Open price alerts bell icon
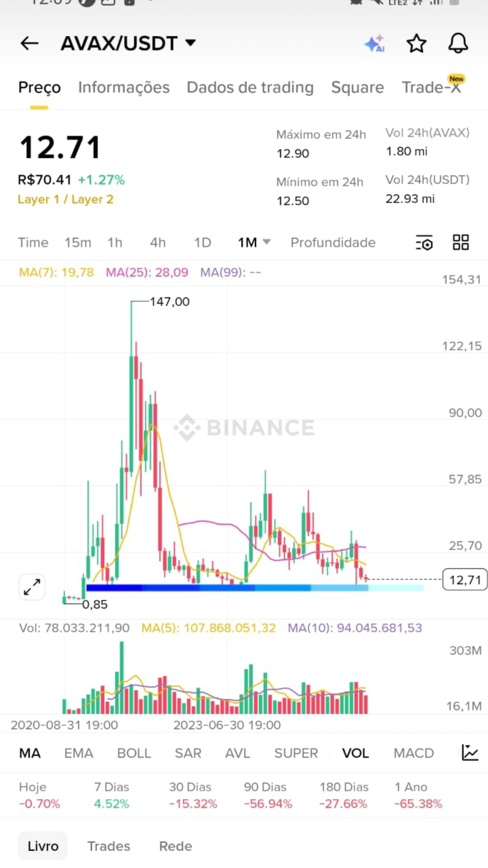 tap(458, 43)
